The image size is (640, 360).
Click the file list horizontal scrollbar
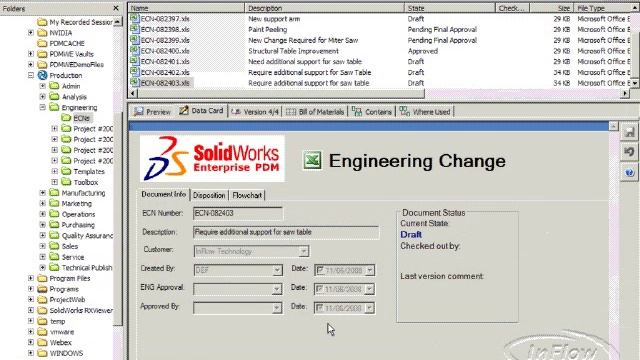tap(280, 94)
